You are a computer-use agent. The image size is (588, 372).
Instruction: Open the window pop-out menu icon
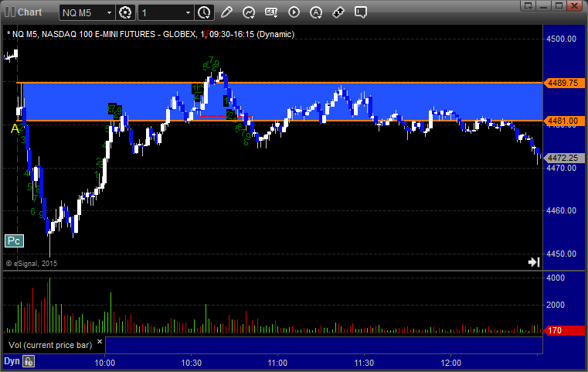pos(529,5)
